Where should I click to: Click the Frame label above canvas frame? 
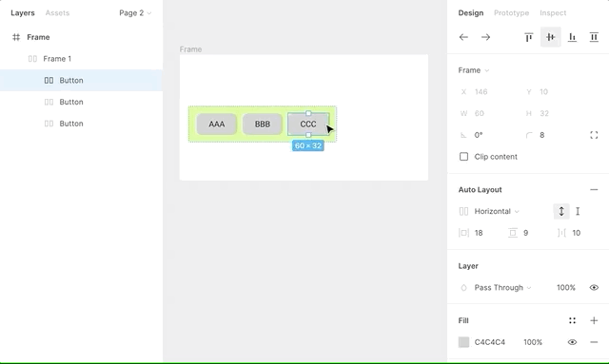click(x=190, y=49)
